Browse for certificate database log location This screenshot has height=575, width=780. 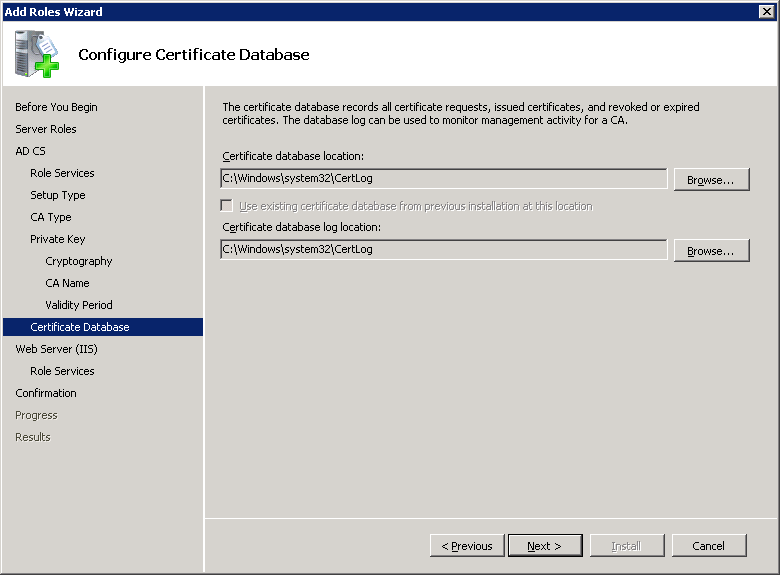click(711, 251)
